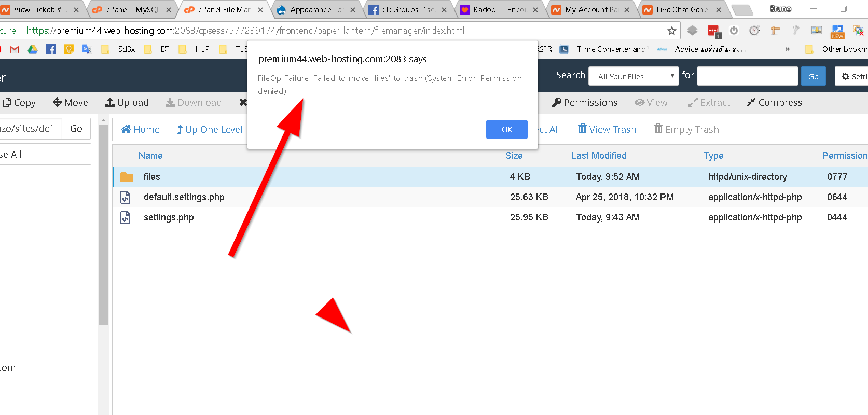Sort files by the Name column

pos(150,156)
